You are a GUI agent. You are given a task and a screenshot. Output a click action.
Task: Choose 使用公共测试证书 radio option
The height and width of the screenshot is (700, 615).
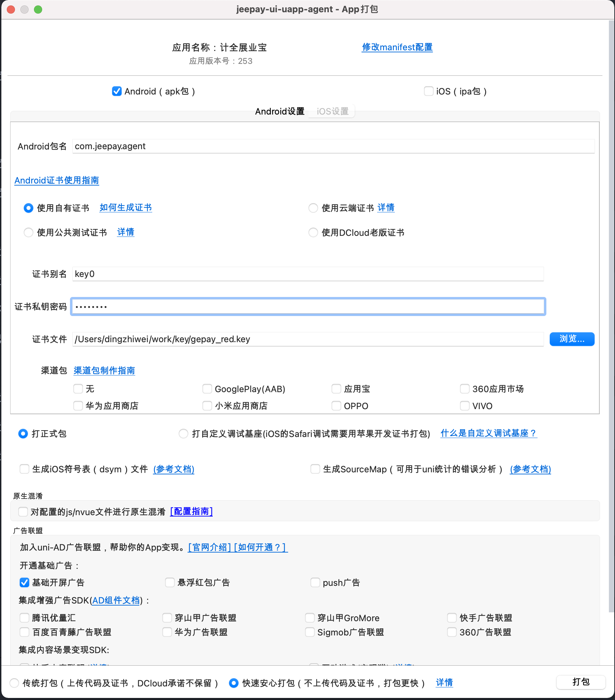tap(29, 232)
